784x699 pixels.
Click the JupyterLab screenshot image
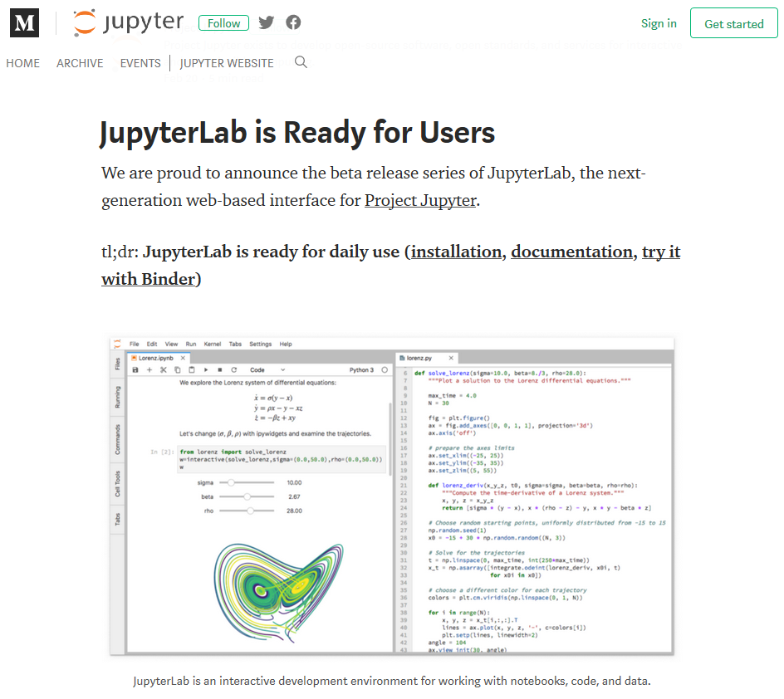[x=392, y=496]
